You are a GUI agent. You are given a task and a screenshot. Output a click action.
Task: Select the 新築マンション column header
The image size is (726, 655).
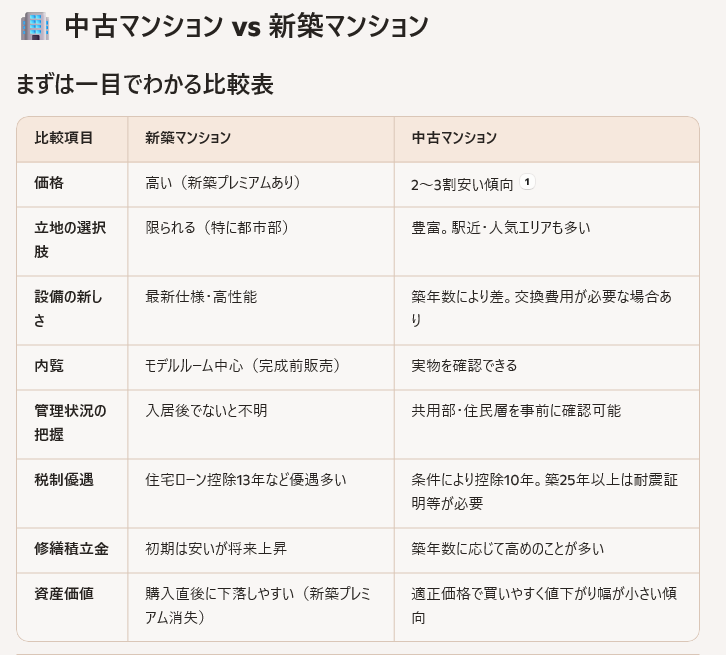click(188, 138)
